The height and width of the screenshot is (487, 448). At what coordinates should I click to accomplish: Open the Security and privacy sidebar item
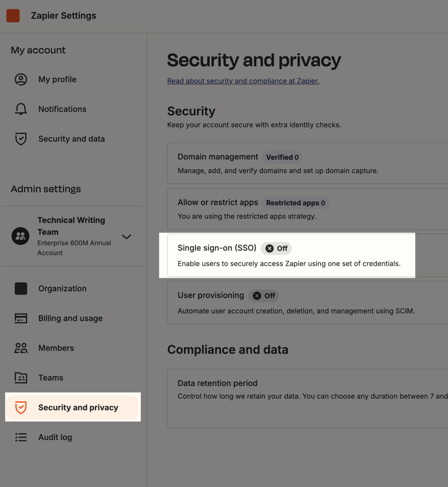point(78,408)
